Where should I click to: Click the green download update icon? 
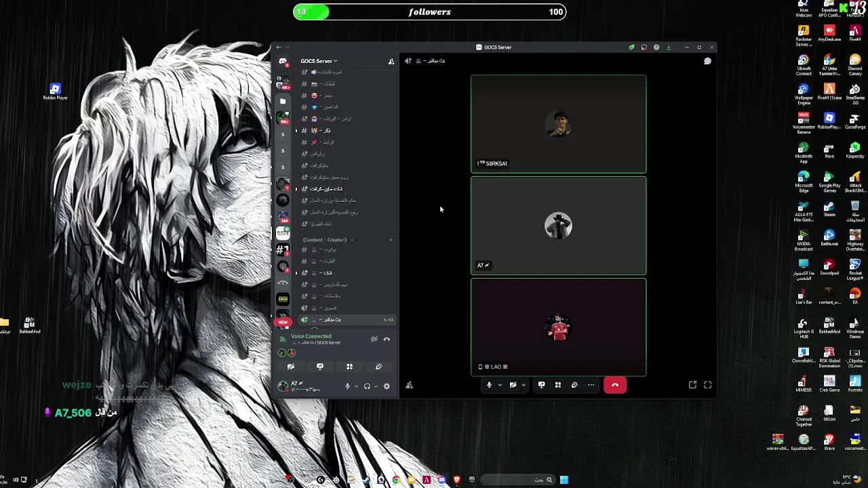669,47
